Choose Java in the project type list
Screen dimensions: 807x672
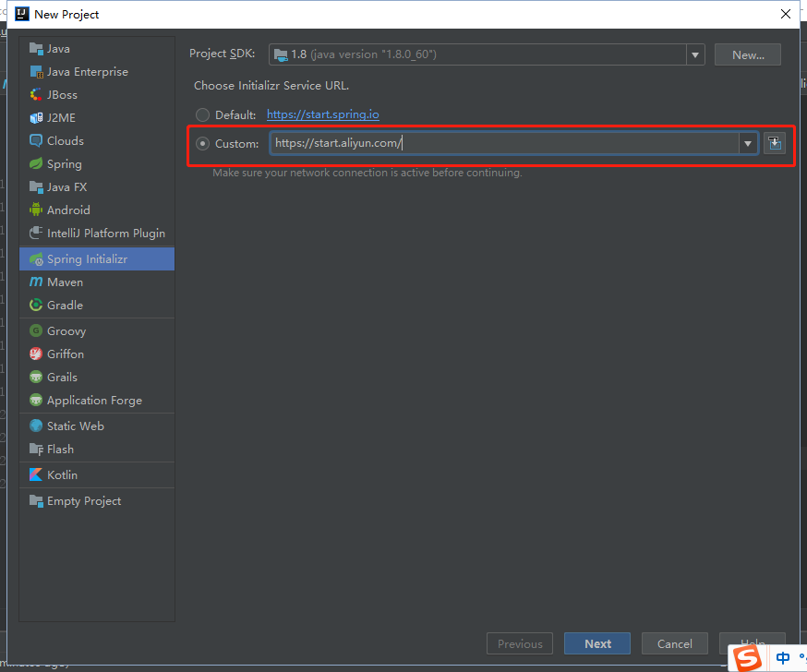97,49
